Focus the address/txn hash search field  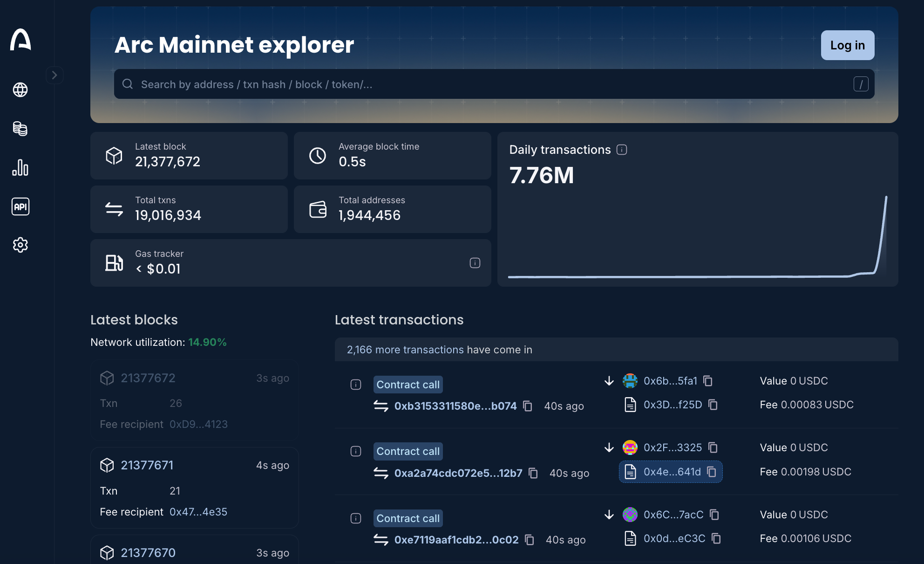pos(494,84)
